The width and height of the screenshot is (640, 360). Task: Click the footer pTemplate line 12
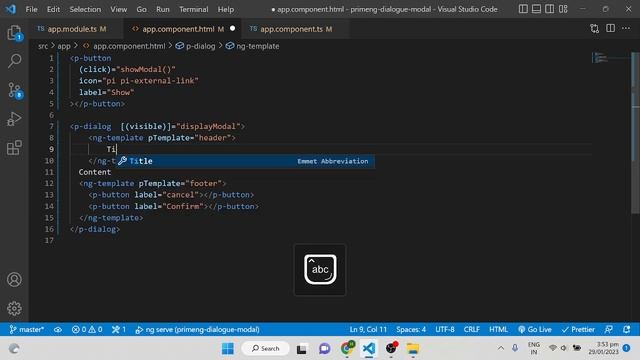[x=152, y=184]
